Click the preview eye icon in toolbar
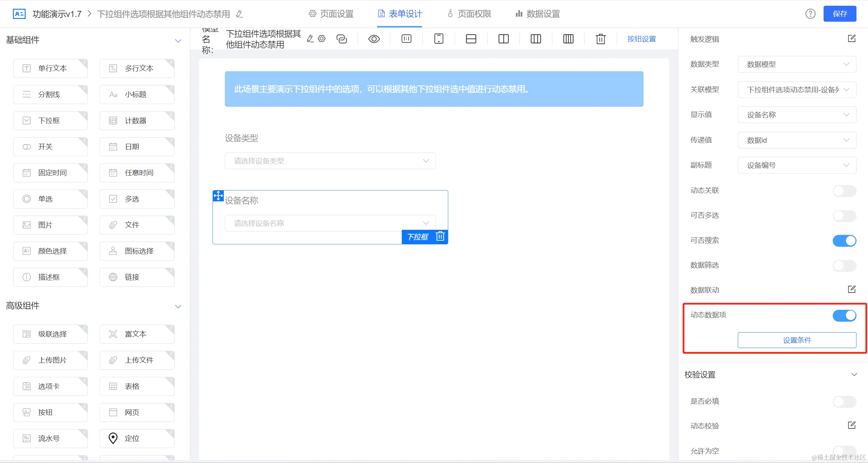This screenshot has width=868, height=463. point(374,39)
